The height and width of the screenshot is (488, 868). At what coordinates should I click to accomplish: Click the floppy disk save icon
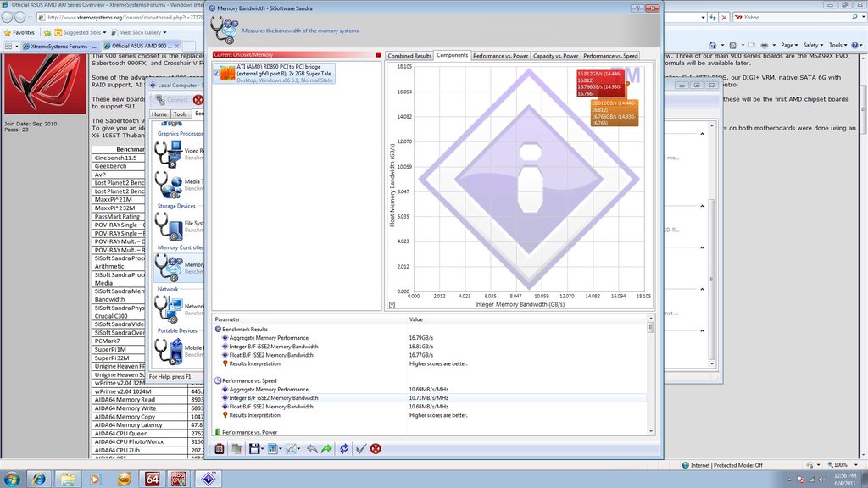click(254, 449)
